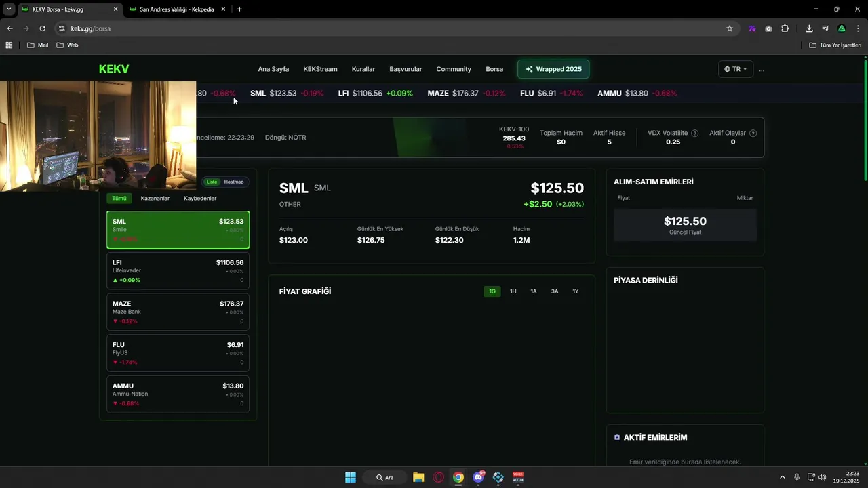Set chart range to 1A
Viewport: 868px width, 488px height.
[534, 291]
